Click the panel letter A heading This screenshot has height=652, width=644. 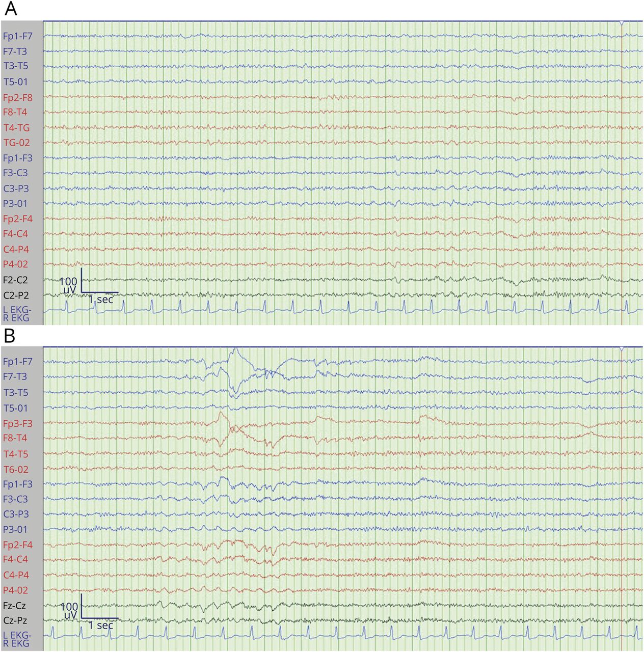coord(10,9)
